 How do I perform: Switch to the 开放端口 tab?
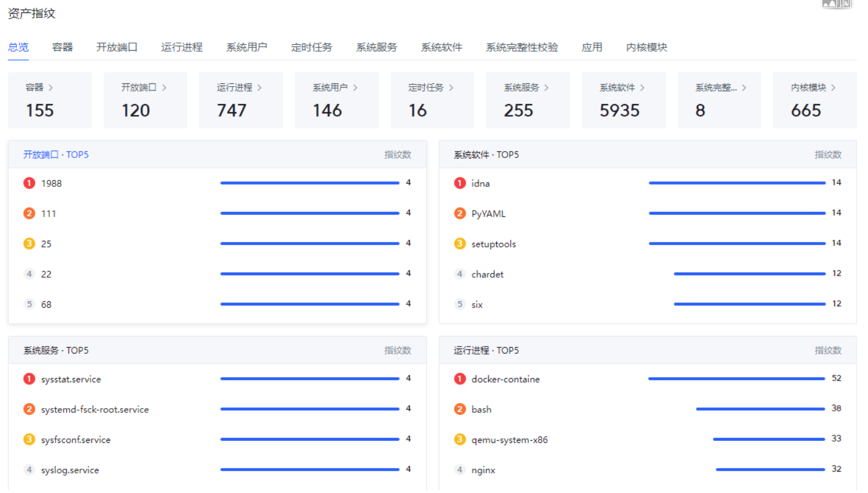point(117,47)
